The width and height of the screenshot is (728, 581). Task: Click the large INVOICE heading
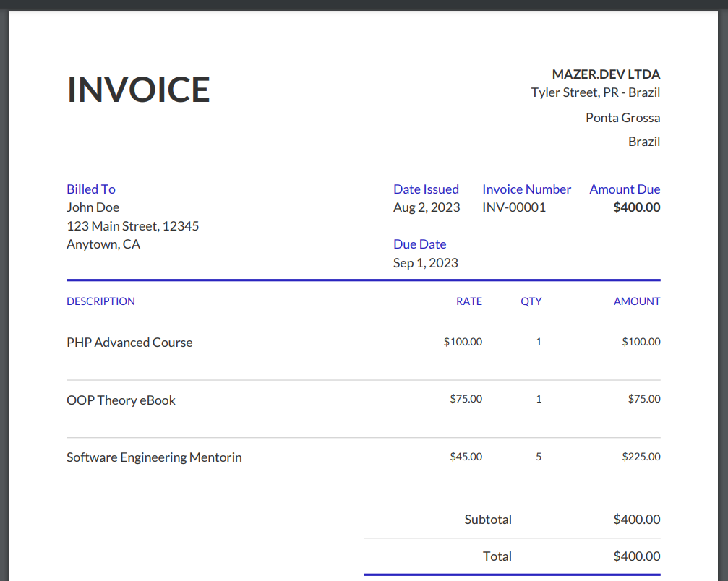point(138,90)
